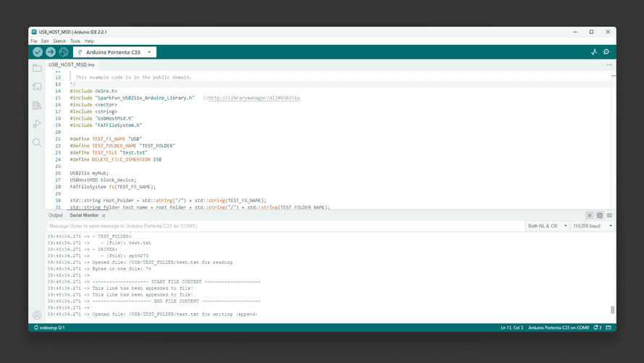Open the Both NL & CR line-ending dropdown
The image size is (644, 363).
pyautogui.click(x=545, y=226)
